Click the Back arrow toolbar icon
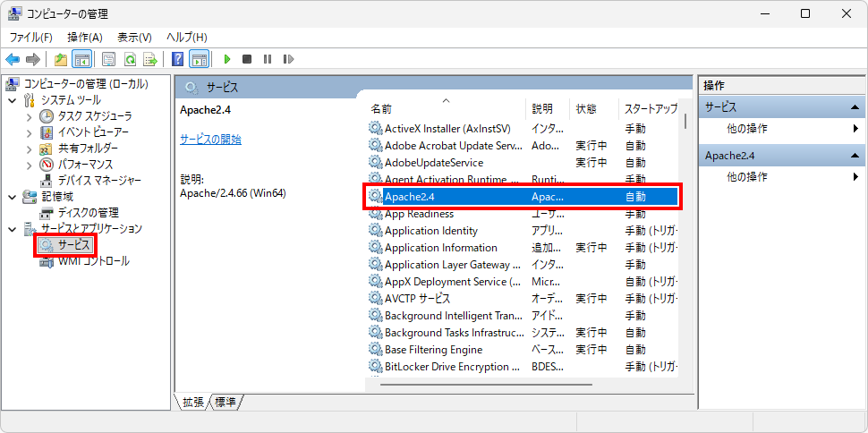 [x=13, y=59]
